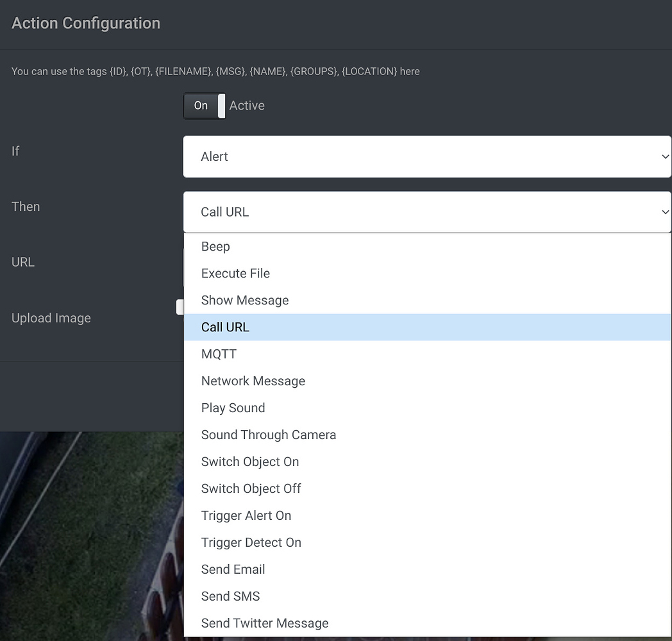This screenshot has width=672, height=641.
Task: Toggle the Upload Image switch
Action: pos(180,308)
